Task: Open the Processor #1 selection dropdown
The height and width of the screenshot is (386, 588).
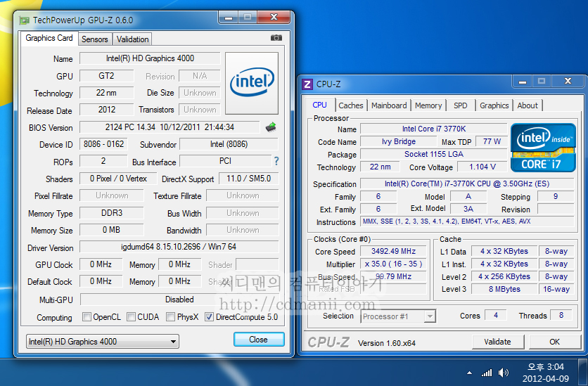Action: tap(398, 316)
